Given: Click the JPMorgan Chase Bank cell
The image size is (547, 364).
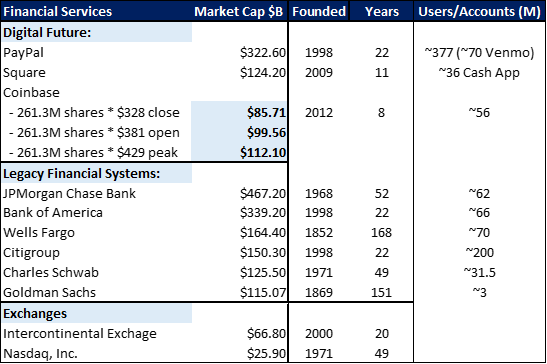Looking at the screenshot, I should click(x=69, y=193).
